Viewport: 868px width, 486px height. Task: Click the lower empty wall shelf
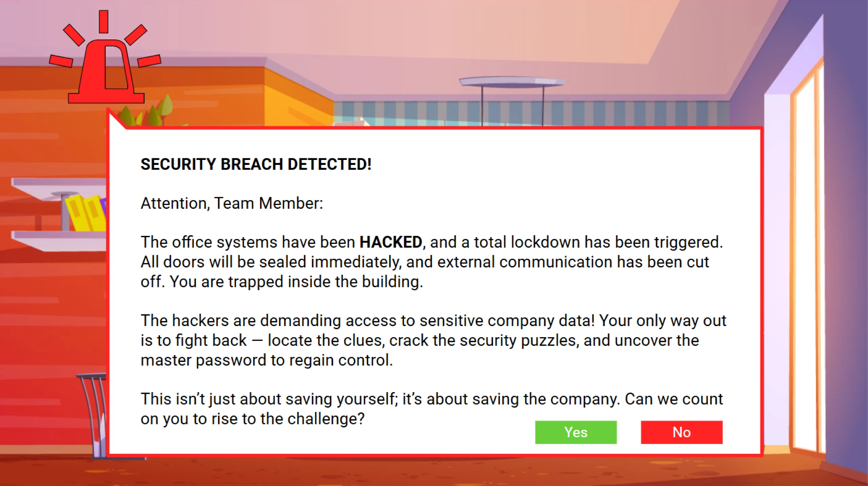pyautogui.click(x=59, y=241)
